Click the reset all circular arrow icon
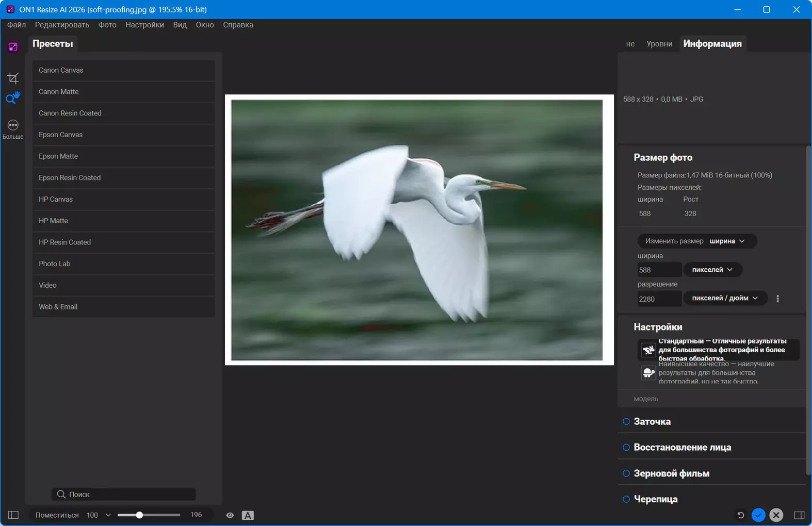812x526 pixels. tap(740, 515)
